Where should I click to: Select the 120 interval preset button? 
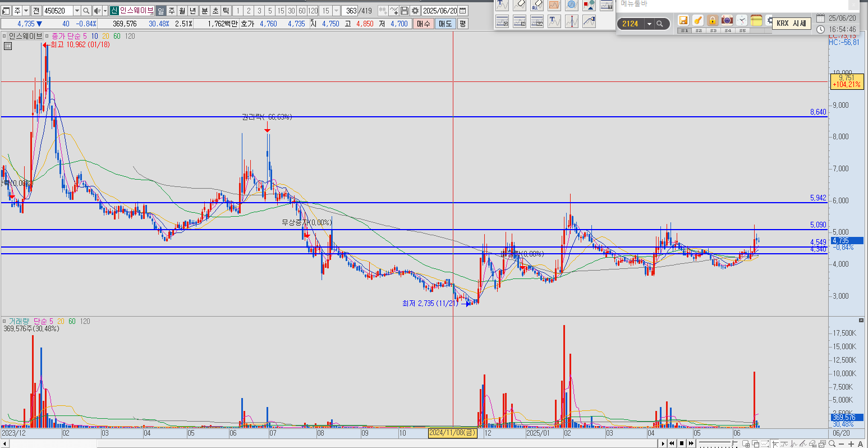313,11
